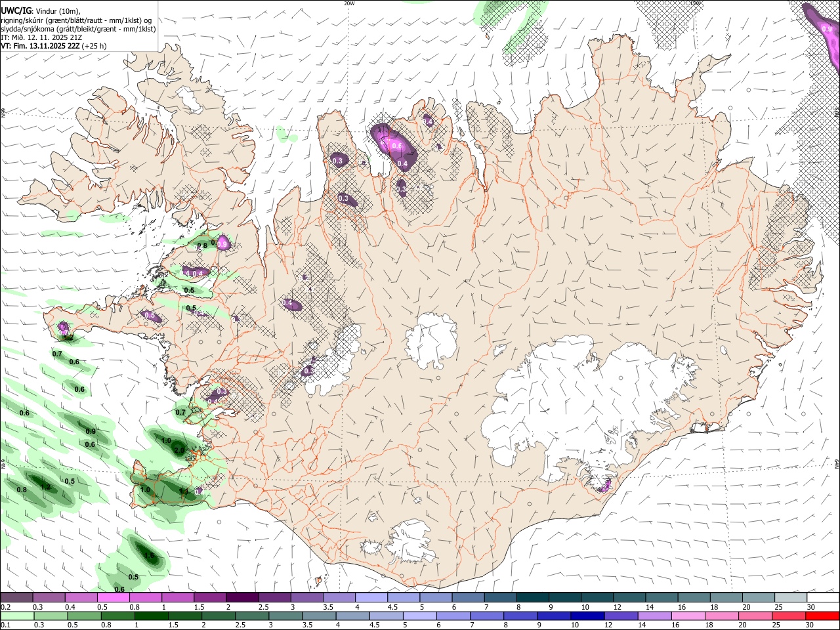Click the dark teal upper swatch between 8 and 9

click(x=532, y=598)
